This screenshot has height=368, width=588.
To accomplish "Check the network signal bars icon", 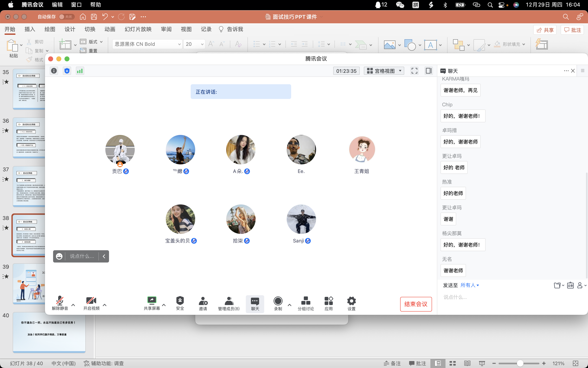I will 80,71.
